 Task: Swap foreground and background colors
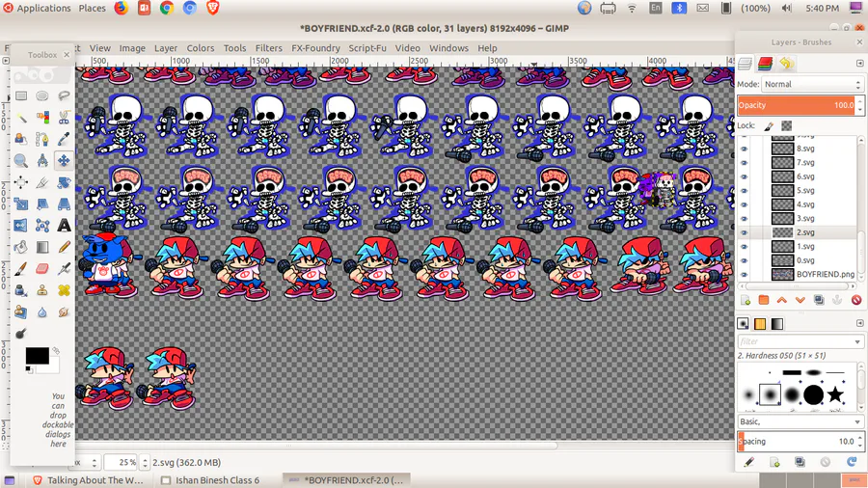click(55, 350)
